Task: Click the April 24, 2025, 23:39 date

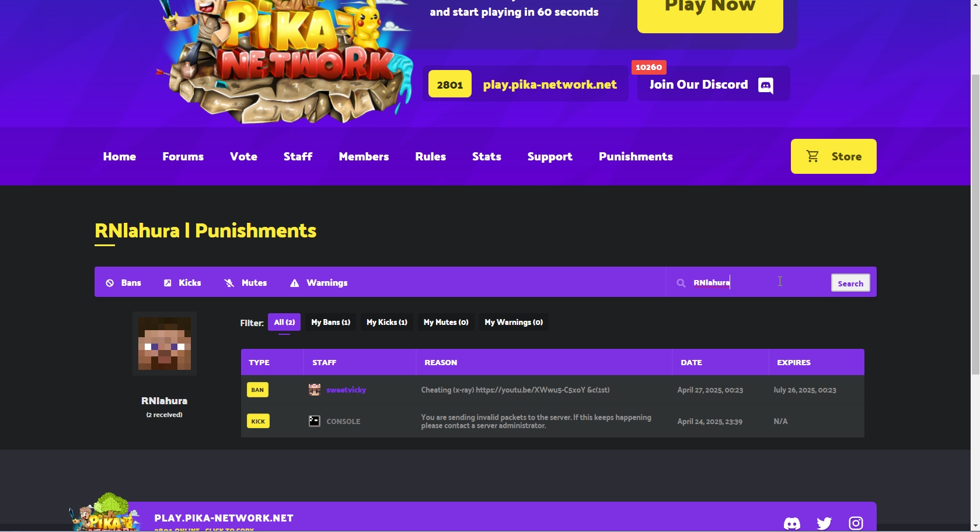Action: coord(710,421)
